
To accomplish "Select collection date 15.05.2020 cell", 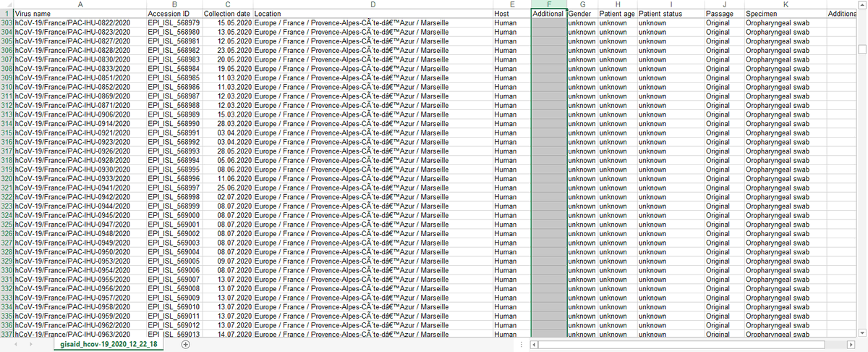I will [227, 23].
